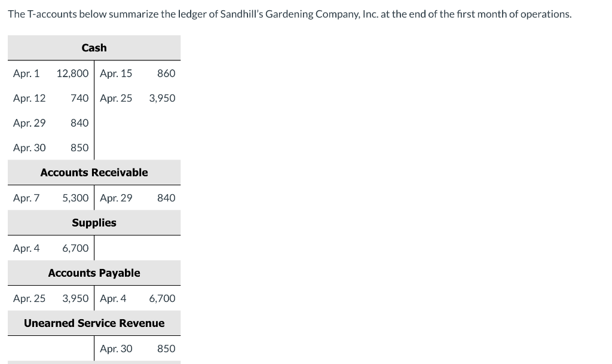Select the Apr. 7 receivable of 5,300
The image size is (612, 364).
click(75, 198)
